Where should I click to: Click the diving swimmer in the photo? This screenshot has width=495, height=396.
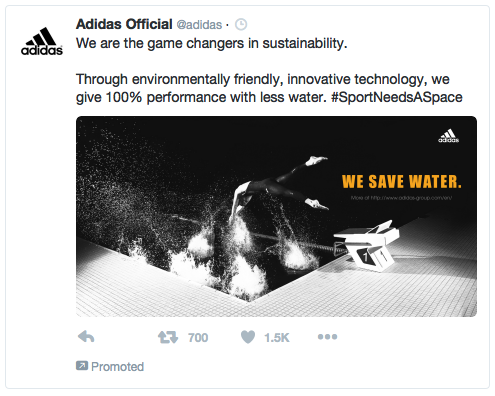[x=279, y=188]
